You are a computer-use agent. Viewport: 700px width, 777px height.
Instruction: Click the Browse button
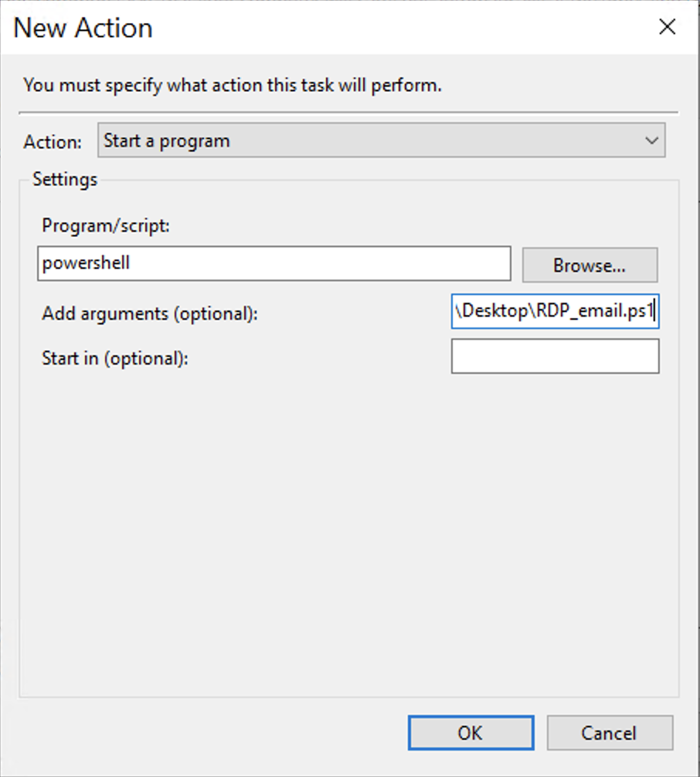[x=590, y=265]
